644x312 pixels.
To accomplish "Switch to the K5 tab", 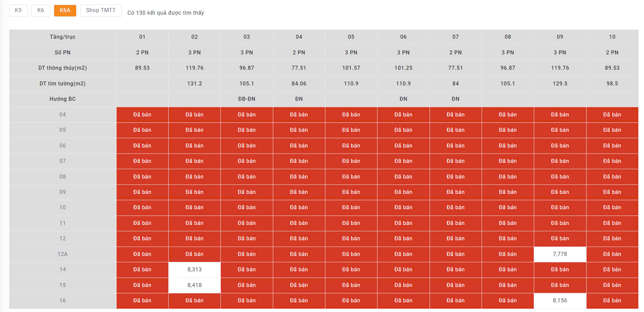I will tap(18, 10).
